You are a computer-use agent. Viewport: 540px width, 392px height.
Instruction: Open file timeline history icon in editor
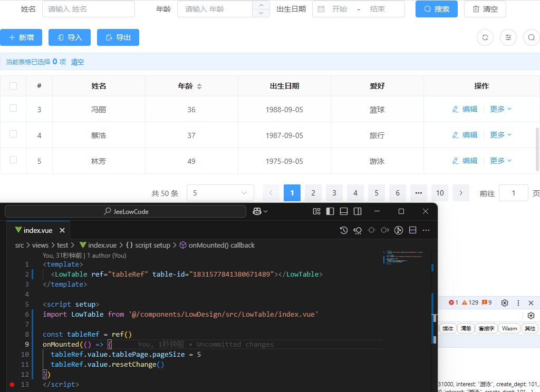point(344,230)
